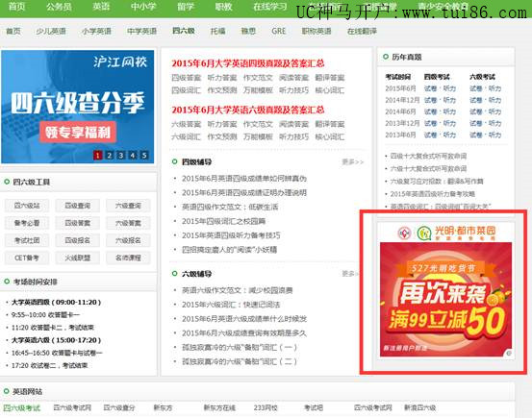
Task: Open the 四六级 navigation tab
Action: pyautogui.click(x=184, y=31)
